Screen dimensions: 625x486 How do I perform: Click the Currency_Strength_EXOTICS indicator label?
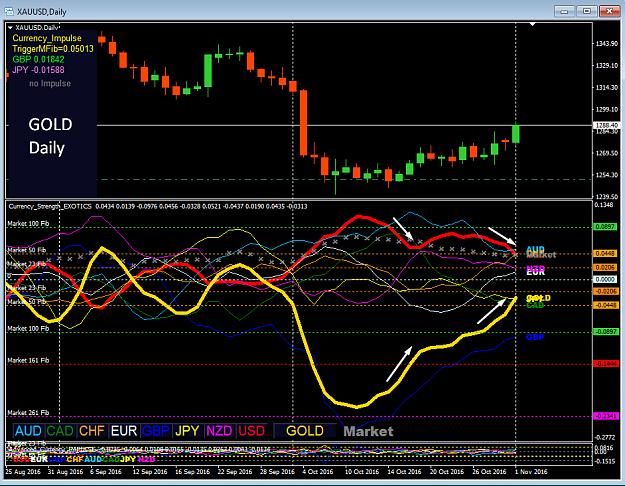click(50, 206)
